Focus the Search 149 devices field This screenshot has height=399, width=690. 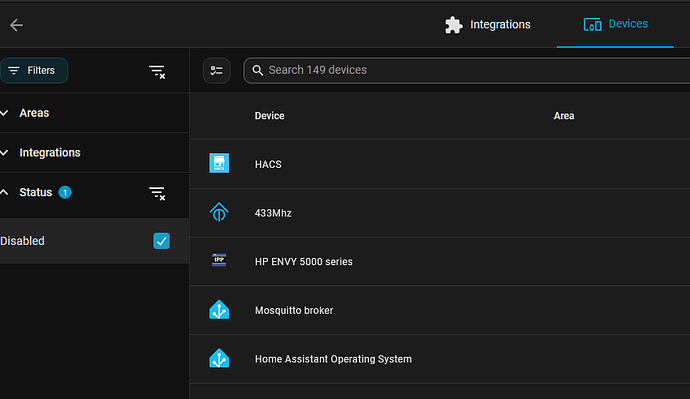(466, 70)
